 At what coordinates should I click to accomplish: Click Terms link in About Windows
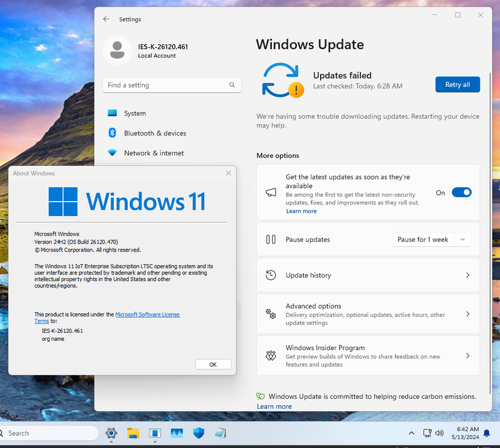[42, 321]
